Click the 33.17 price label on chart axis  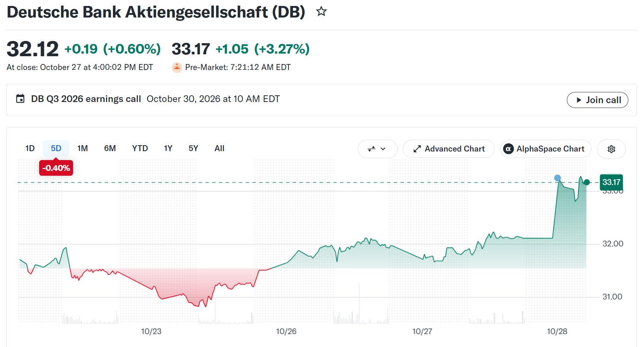pos(611,182)
